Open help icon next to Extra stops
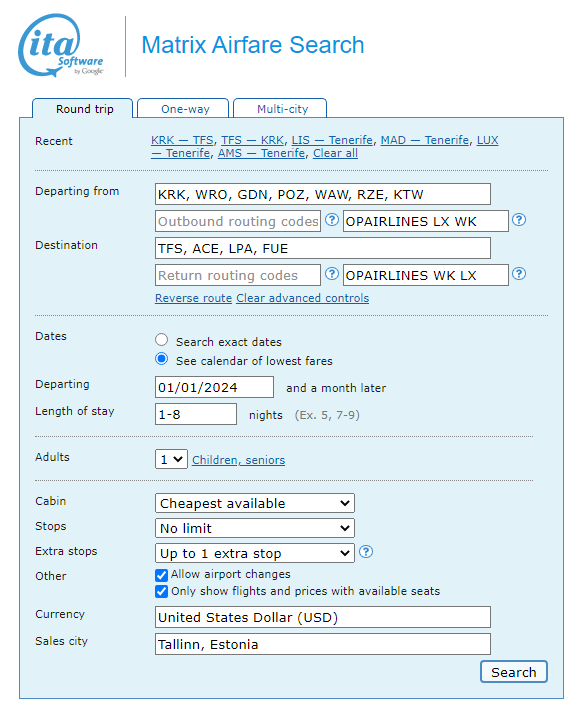Viewport: 578px width, 712px height. coord(366,552)
